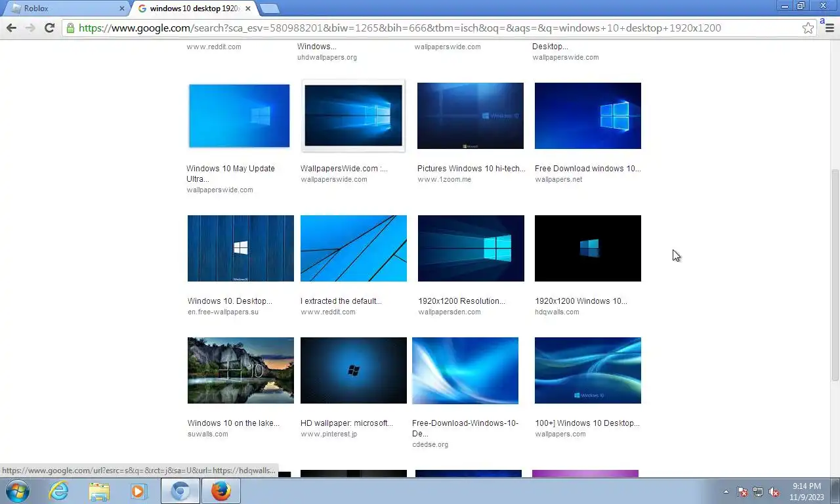
Task: Click the wallpapers.net source text
Action: (558, 179)
